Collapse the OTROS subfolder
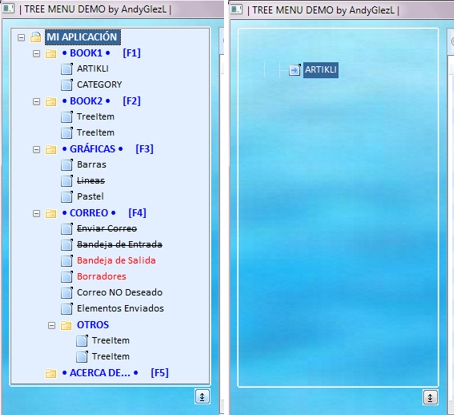 (51, 325)
